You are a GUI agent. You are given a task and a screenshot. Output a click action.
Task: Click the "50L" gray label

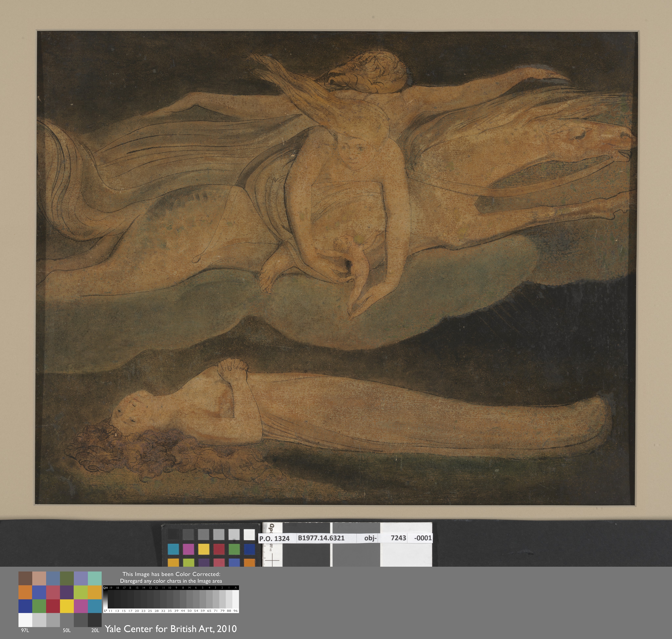pyautogui.click(x=67, y=630)
